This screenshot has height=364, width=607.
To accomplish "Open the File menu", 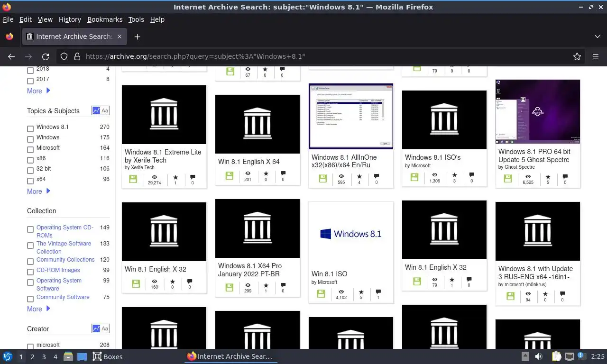I will coord(8,19).
